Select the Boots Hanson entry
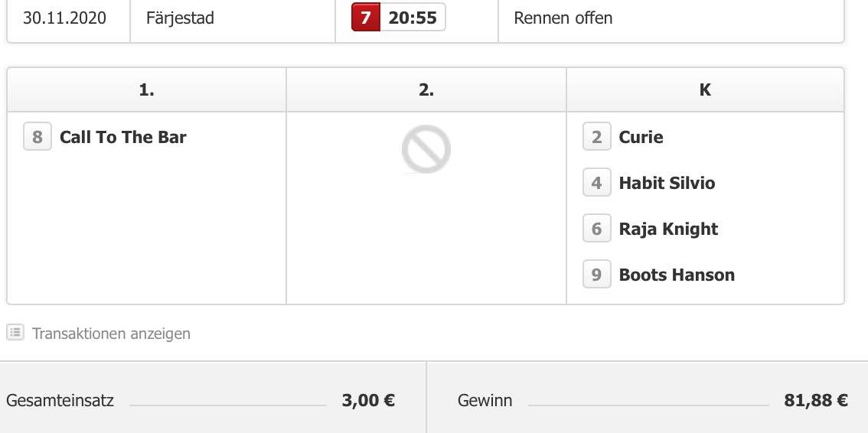868x433 pixels. 677,275
